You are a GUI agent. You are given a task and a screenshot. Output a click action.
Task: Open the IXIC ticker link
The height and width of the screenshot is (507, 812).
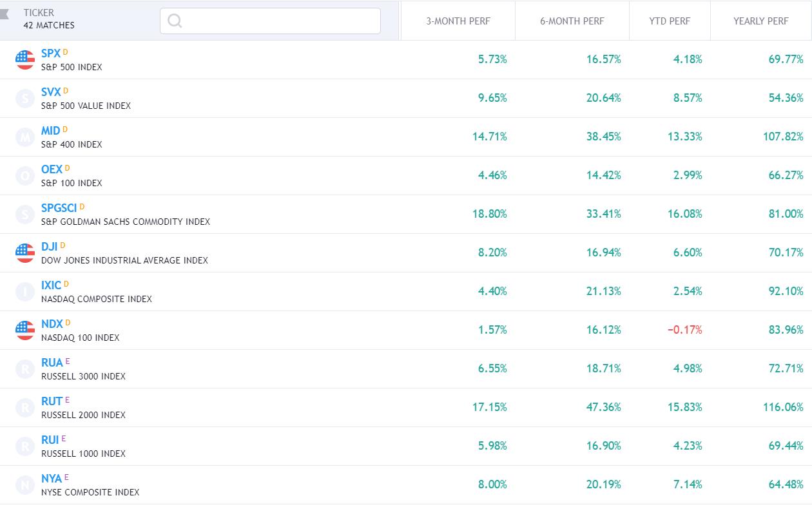coord(51,285)
